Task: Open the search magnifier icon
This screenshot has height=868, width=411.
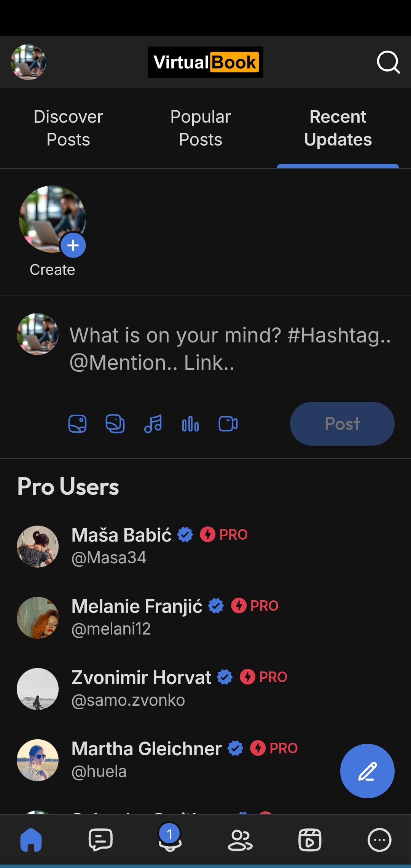Action: [x=388, y=62]
